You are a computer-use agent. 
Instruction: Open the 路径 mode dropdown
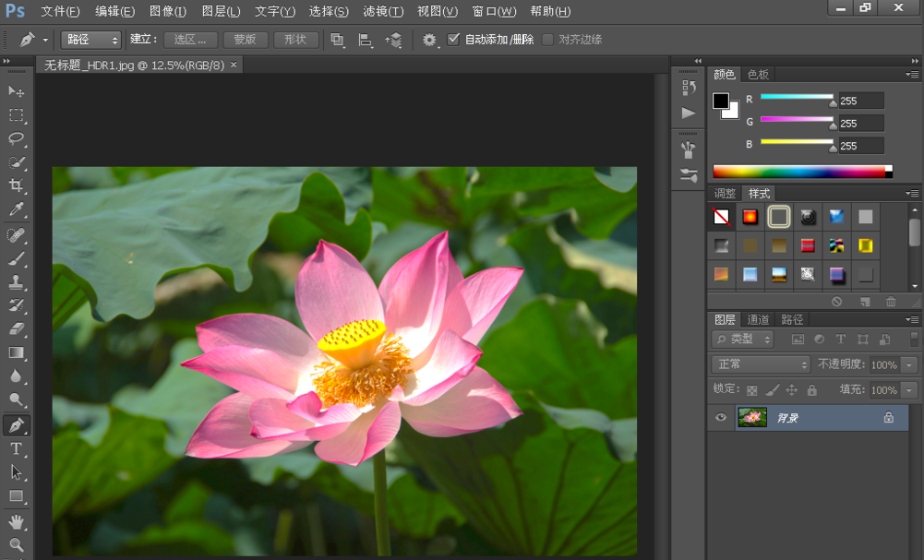pos(91,40)
